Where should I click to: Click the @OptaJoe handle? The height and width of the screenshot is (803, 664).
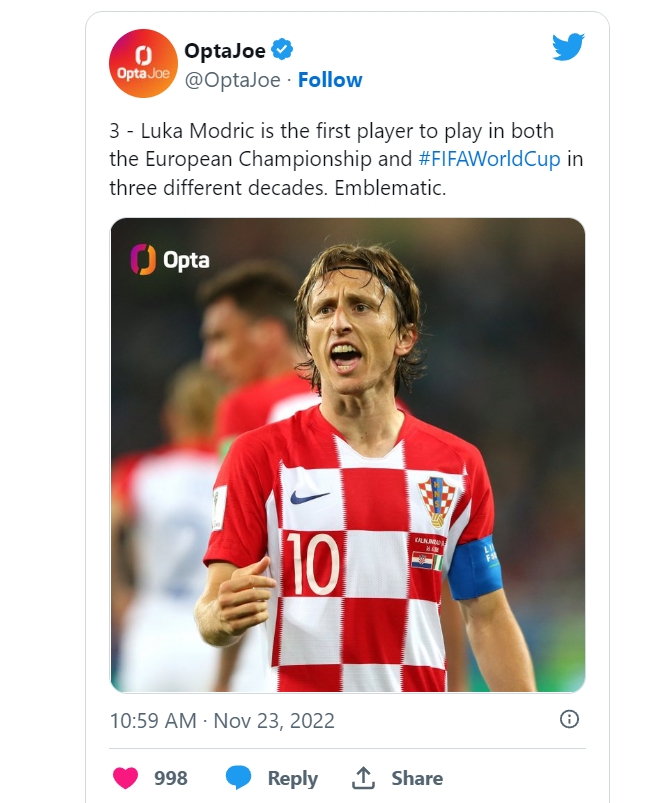pyautogui.click(x=233, y=80)
